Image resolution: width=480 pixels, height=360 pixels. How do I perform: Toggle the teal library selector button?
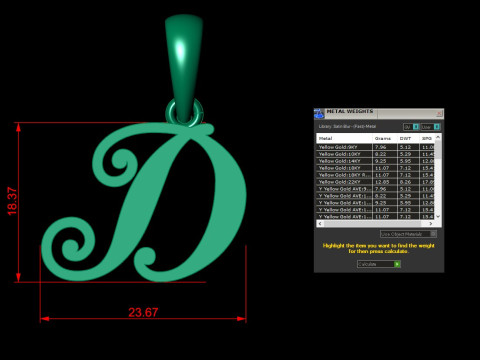click(416, 127)
